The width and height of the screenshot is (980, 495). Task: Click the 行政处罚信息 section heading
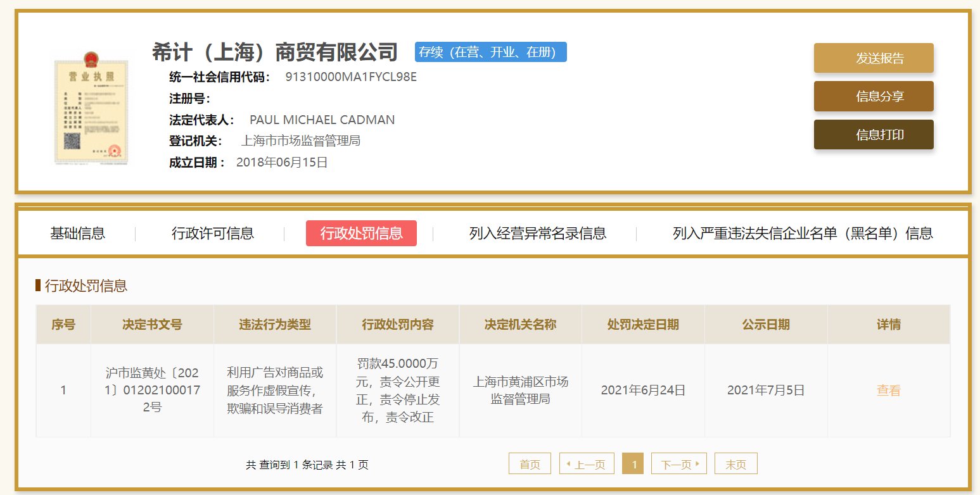[86, 286]
